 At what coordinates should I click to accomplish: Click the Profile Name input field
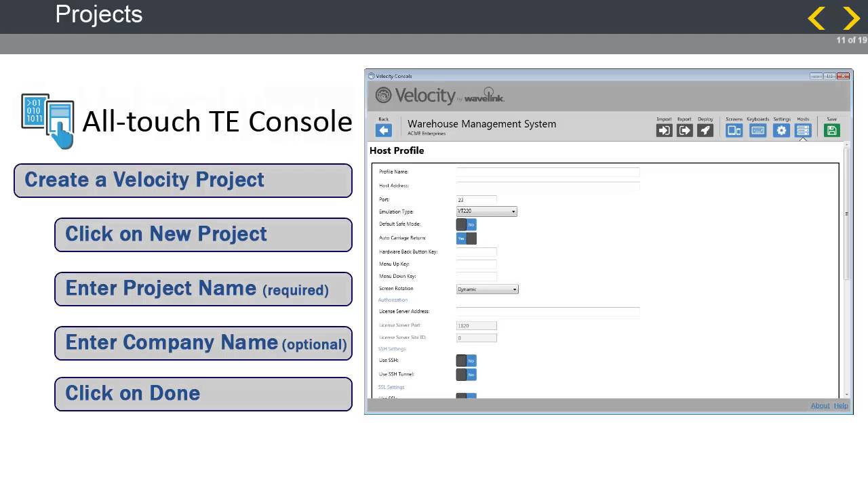coord(548,172)
